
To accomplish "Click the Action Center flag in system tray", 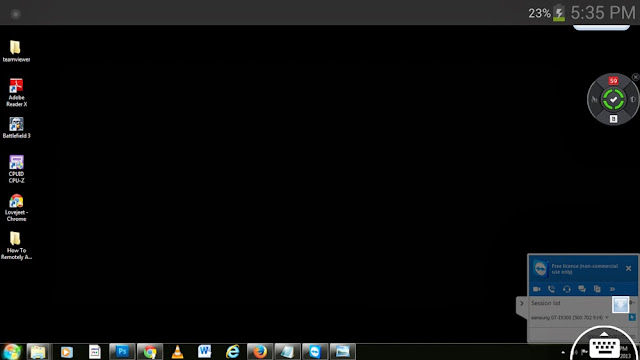I will pos(584,352).
